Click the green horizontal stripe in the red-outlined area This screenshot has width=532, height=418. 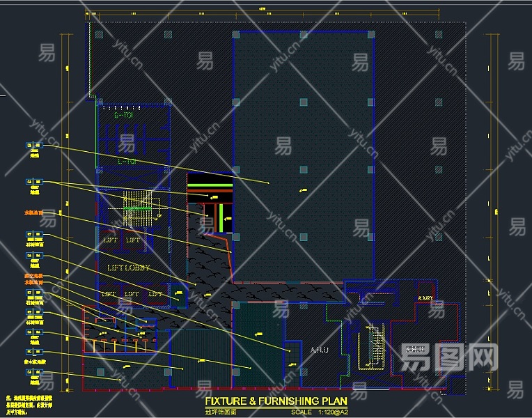[210, 185]
